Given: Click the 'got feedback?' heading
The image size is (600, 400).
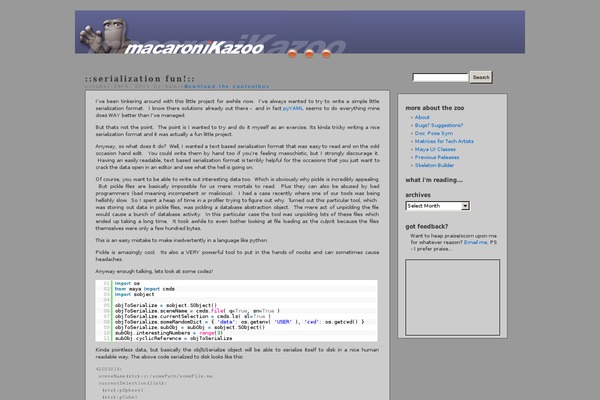Looking at the screenshot, I should [x=427, y=227].
